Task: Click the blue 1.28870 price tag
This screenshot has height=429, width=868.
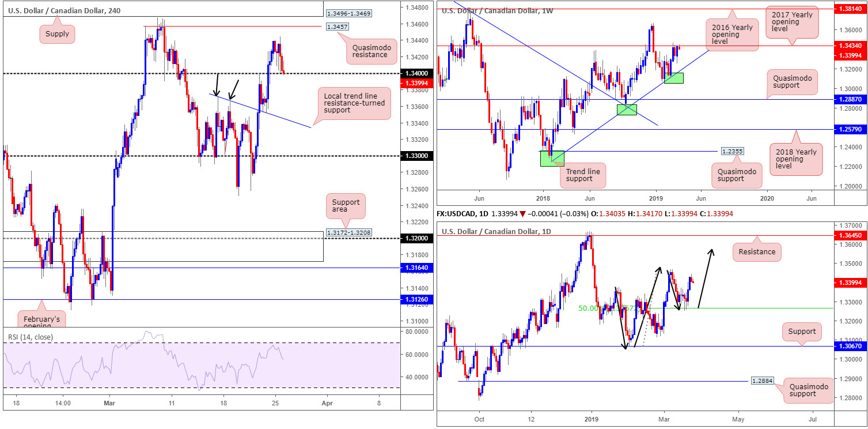Action: click(x=850, y=99)
